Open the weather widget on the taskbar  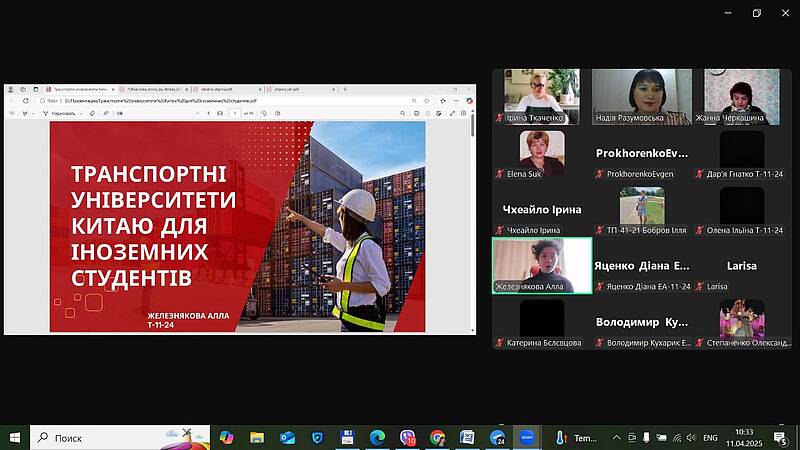[x=577, y=438]
